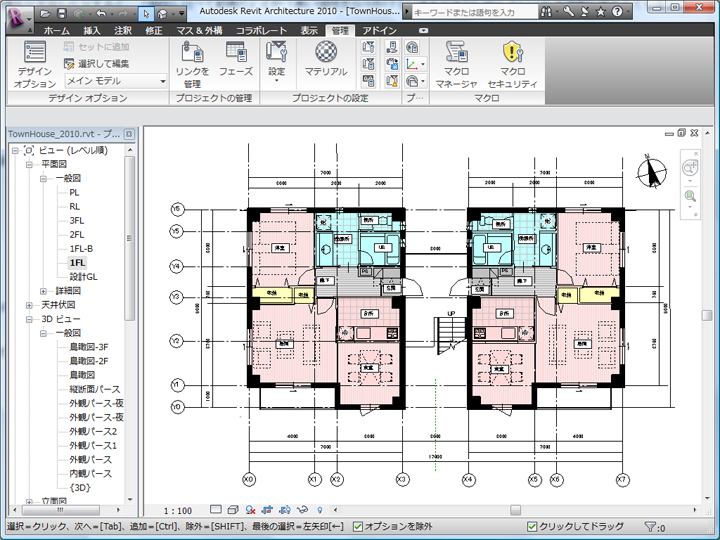Open the フェーズ phases tool
The width and height of the screenshot is (720, 540).
(236, 59)
